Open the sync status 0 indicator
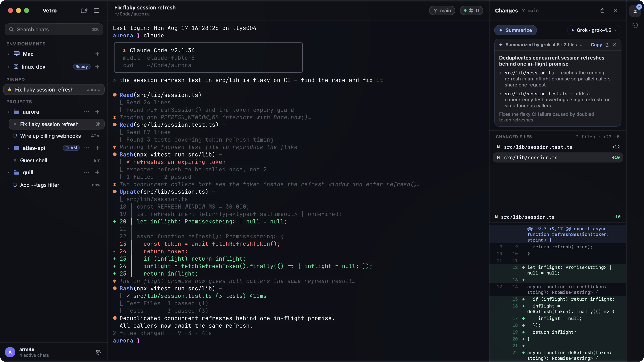 (x=471, y=10)
